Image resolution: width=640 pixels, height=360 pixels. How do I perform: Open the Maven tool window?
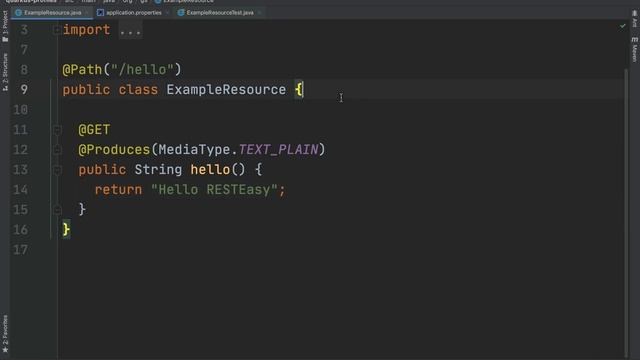coord(635,49)
